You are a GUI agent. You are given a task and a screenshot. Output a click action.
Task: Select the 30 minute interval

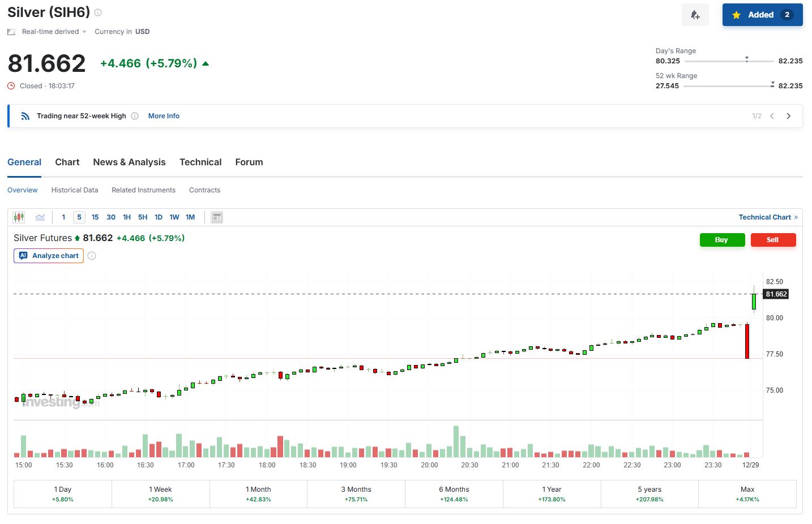pos(111,217)
